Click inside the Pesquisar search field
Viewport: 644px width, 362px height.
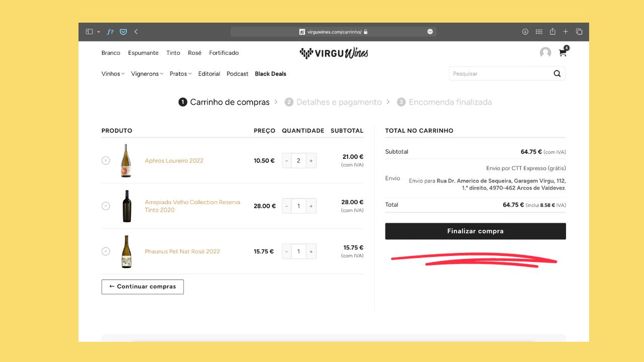[498, 74]
